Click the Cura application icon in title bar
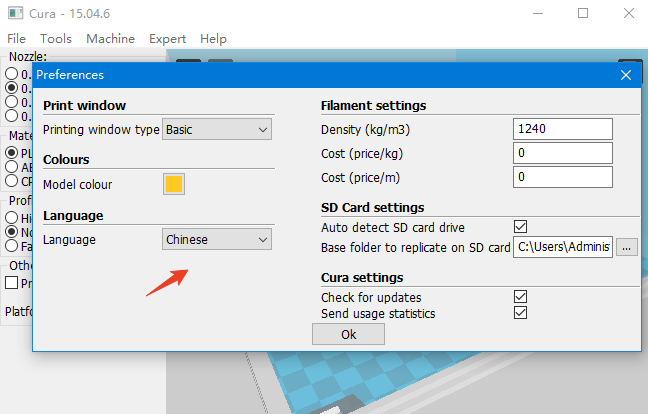 point(15,13)
